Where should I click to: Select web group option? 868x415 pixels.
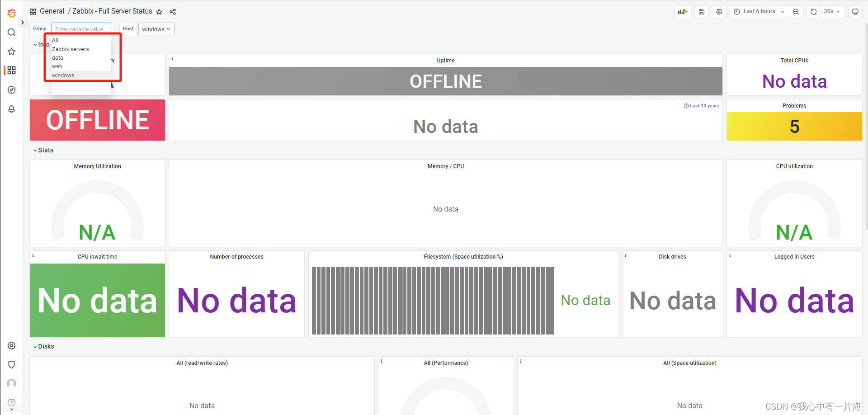(81, 66)
